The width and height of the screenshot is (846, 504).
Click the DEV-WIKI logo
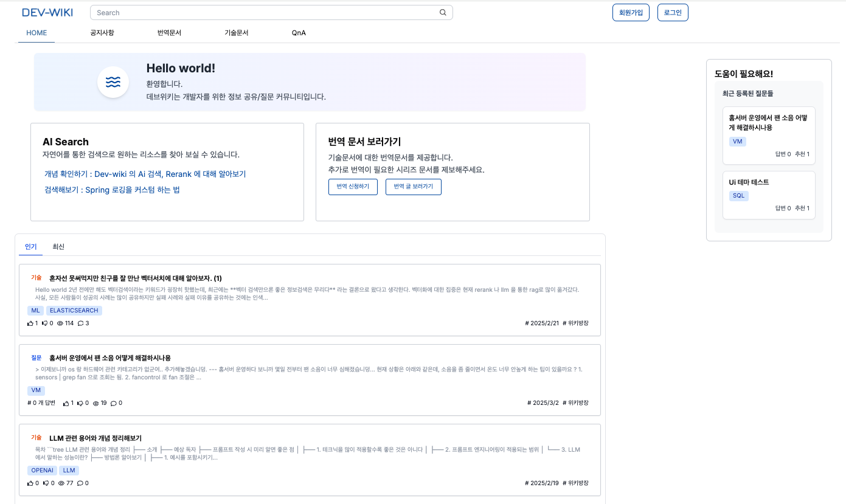46,13
